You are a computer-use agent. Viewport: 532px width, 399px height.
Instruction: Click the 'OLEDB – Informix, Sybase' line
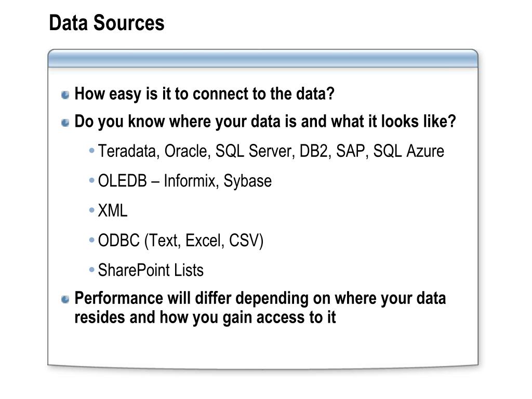(184, 181)
